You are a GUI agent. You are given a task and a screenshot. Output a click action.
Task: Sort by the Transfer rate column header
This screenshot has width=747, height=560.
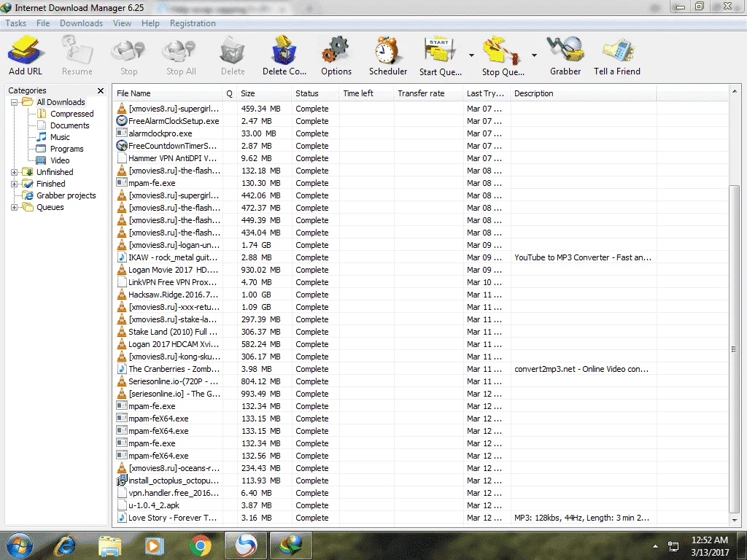pyautogui.click(x=427, y=93)
